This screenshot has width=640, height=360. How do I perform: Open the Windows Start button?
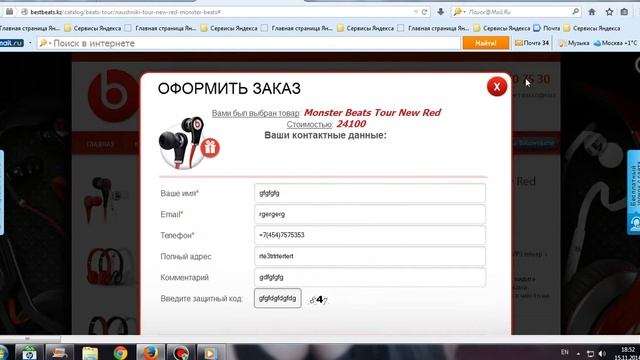[3, 353]
